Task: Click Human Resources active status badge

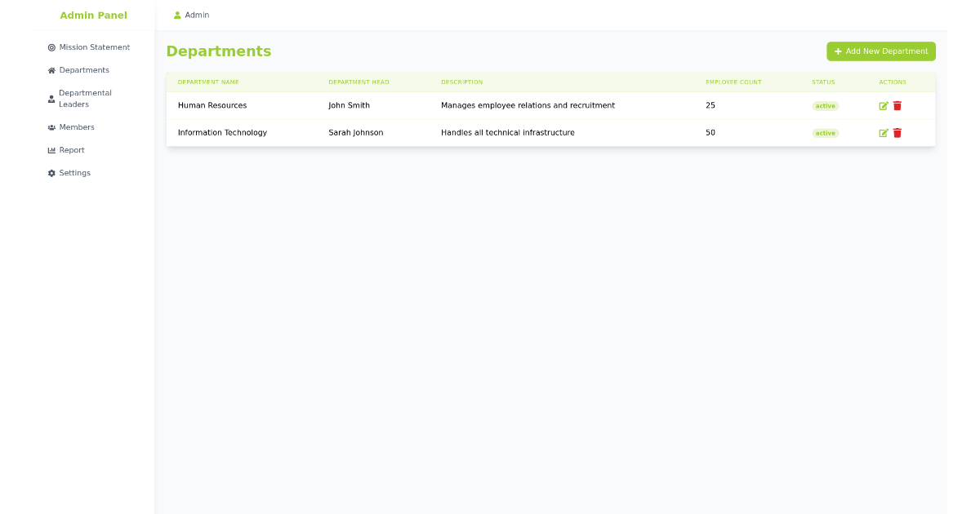Action: (825, 105)
